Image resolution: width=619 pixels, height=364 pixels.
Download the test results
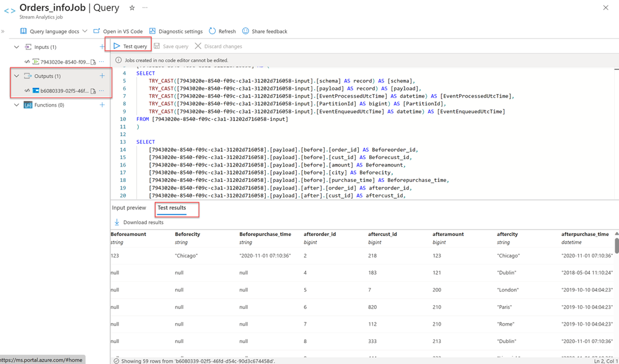pos(139,222)
